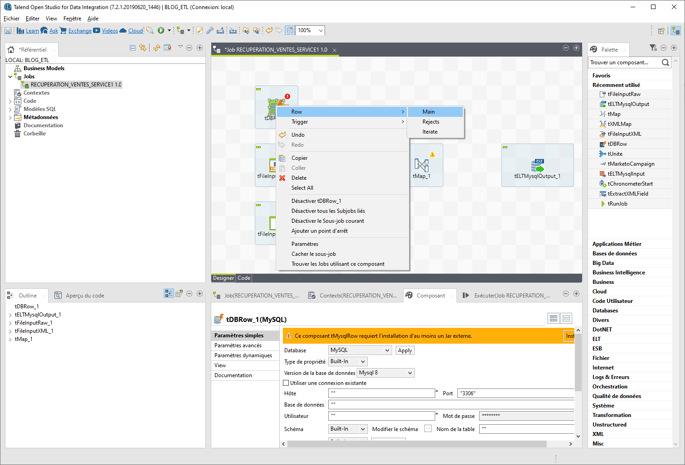The width and height of the screenshot is (685, 465).
Task: Click the Modifier le schéma button
Action: 428,429
